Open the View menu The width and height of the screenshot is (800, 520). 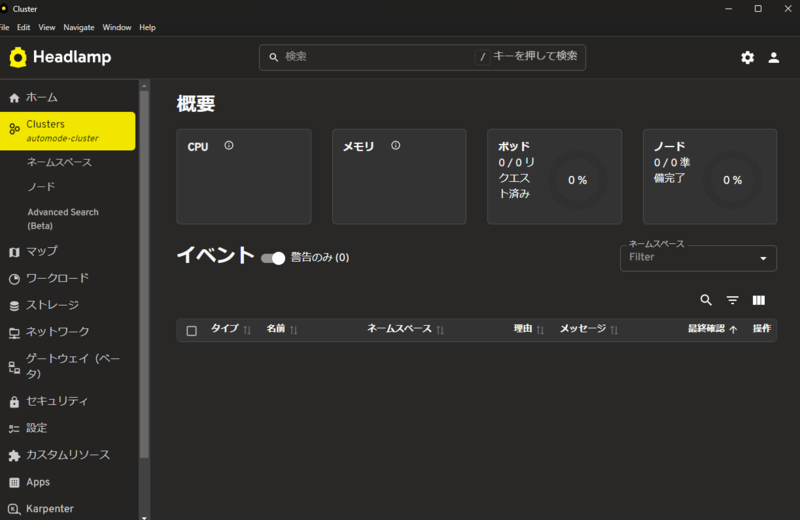(x=46, y=28)
